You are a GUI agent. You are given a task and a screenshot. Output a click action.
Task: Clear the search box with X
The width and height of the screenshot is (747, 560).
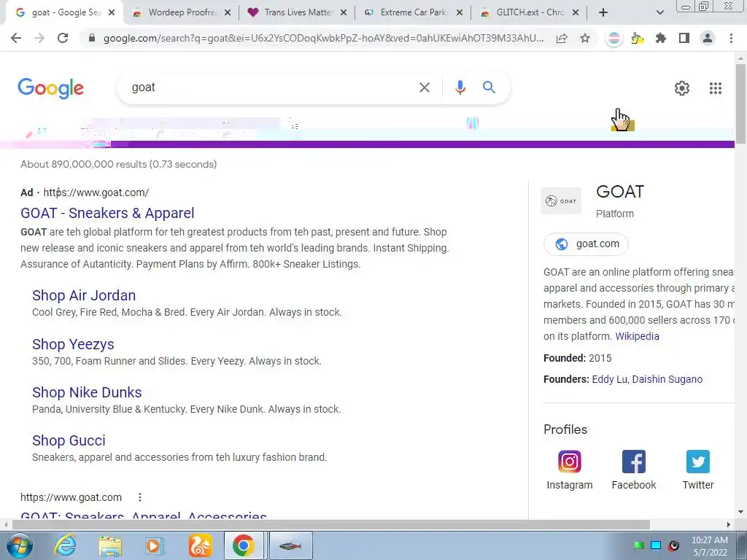[x=424, y=87]
